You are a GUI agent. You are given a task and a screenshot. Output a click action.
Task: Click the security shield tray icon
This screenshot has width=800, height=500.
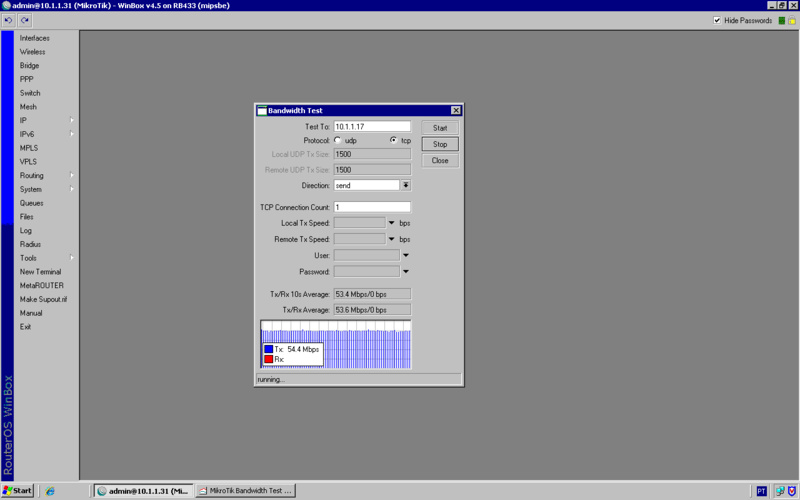[791, 491]
